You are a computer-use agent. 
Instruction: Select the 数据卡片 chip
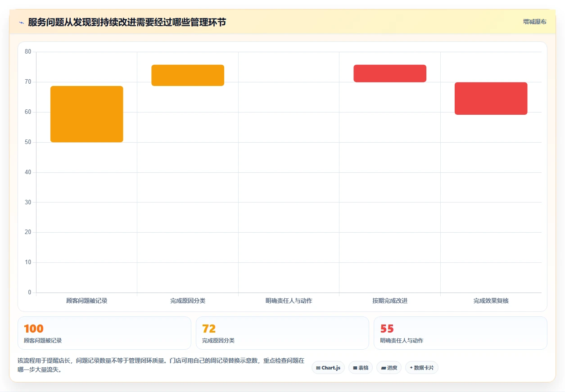(x=422, y=368)
